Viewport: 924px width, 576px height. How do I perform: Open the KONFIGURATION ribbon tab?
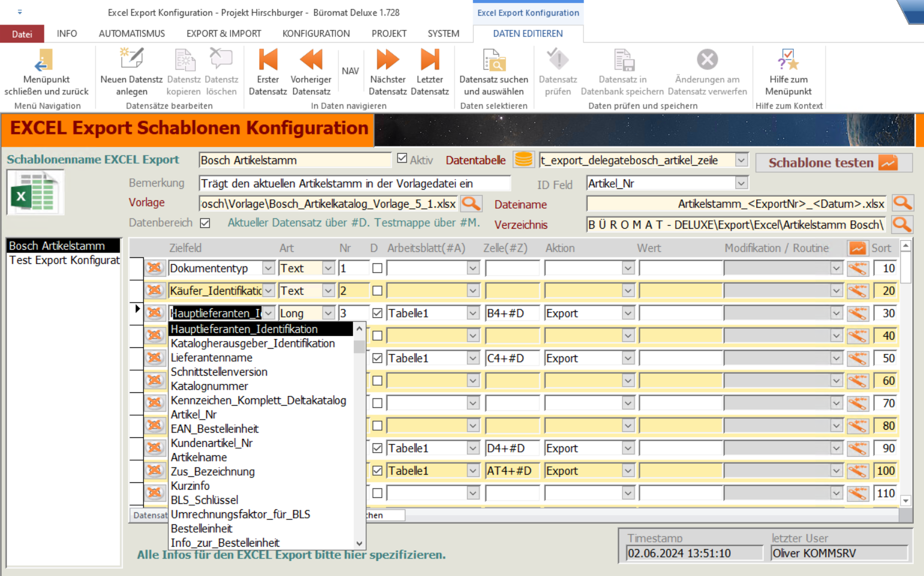click(316, 34)
